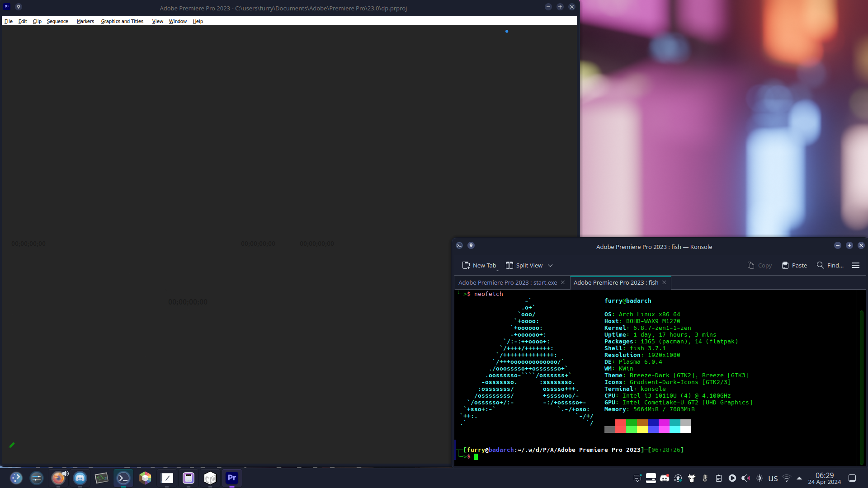Click the 'DE: Plasma 6.0.4' line

point(633,362)
